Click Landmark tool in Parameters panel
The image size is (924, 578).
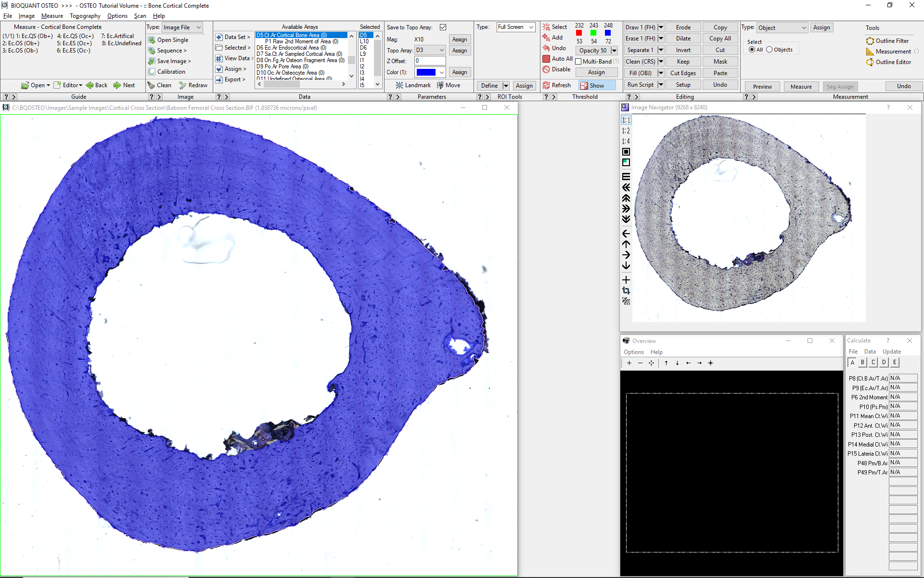click(413, 85)
